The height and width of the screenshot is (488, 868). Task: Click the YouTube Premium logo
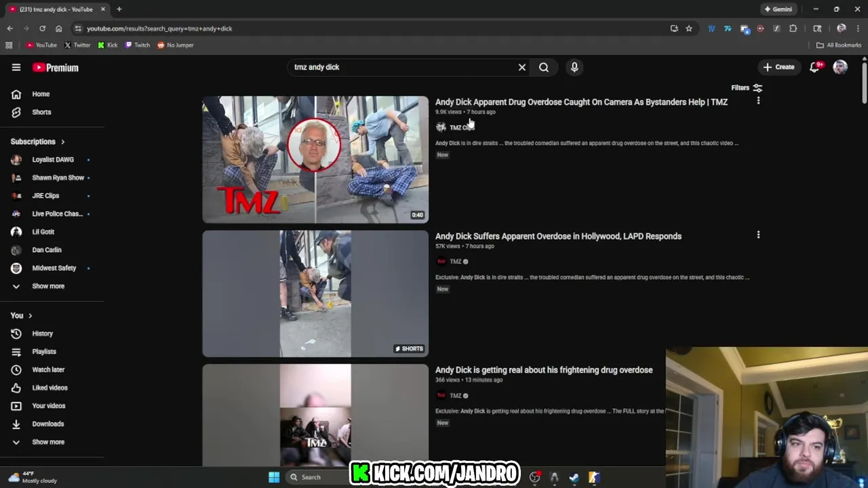56,68
